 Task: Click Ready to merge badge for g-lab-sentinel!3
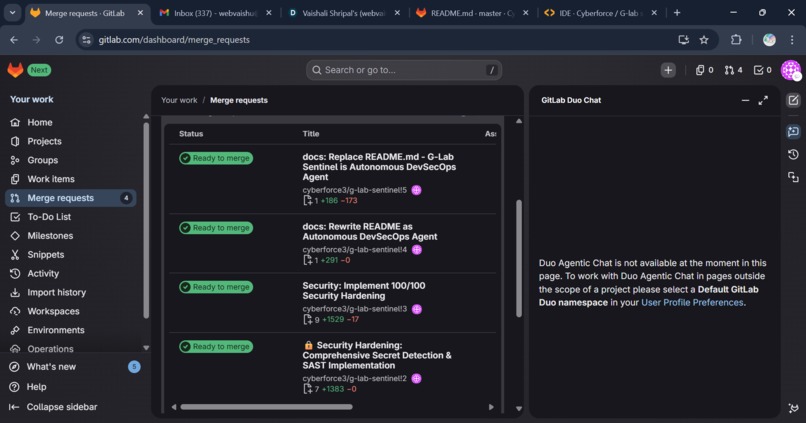click(x=216, y=287)
